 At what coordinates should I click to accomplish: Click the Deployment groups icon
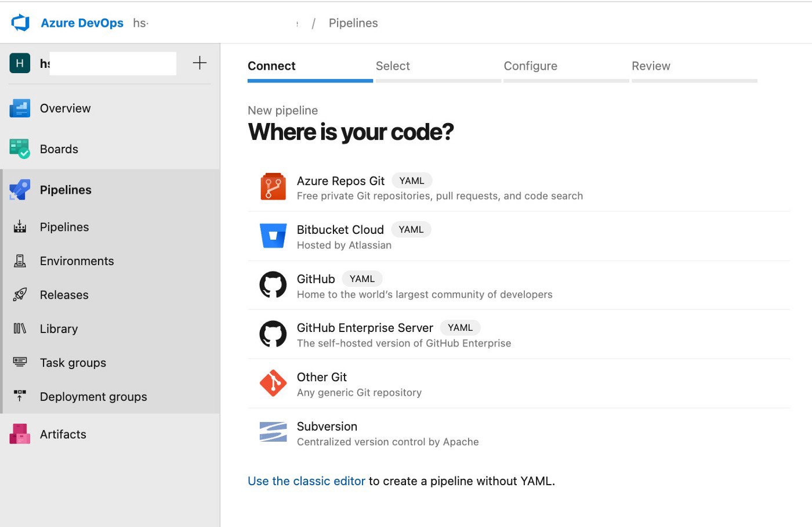click(20, 396)
